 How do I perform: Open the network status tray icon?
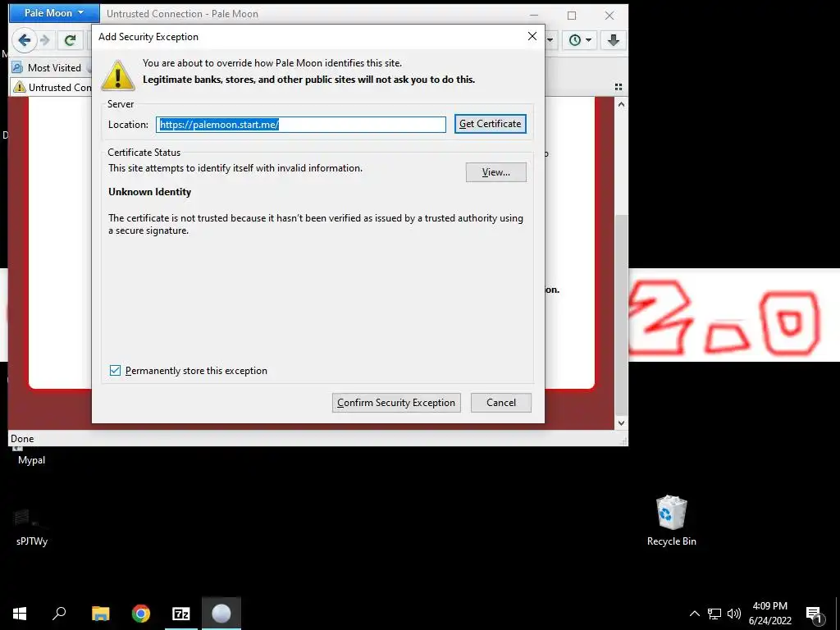pyautogui.click(x=714, y=614)
